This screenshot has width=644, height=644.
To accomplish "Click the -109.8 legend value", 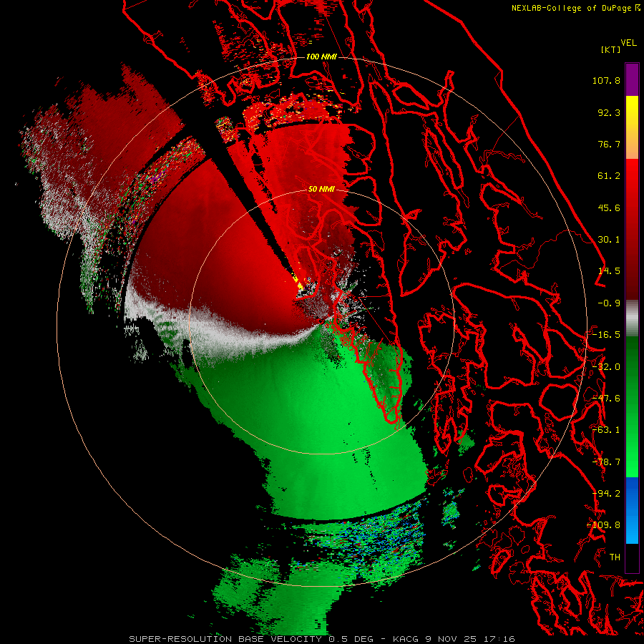I will [604, 525].
